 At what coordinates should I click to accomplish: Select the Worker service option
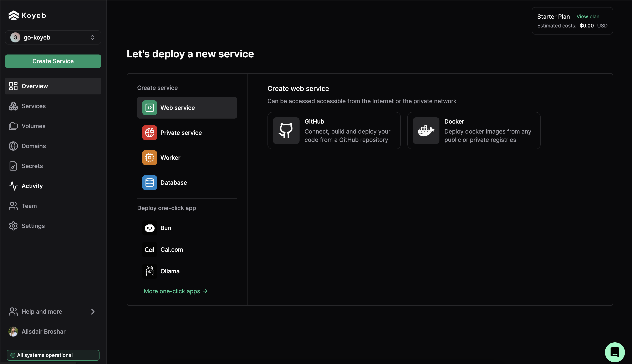[x=187, y=158]
